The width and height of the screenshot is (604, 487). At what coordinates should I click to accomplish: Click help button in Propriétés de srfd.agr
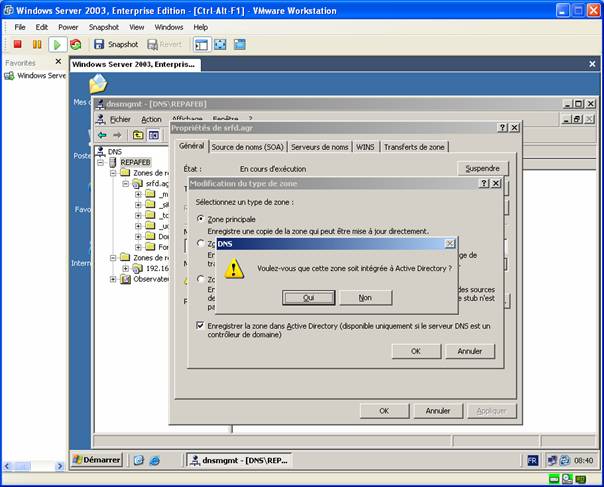tap(503, 128)
